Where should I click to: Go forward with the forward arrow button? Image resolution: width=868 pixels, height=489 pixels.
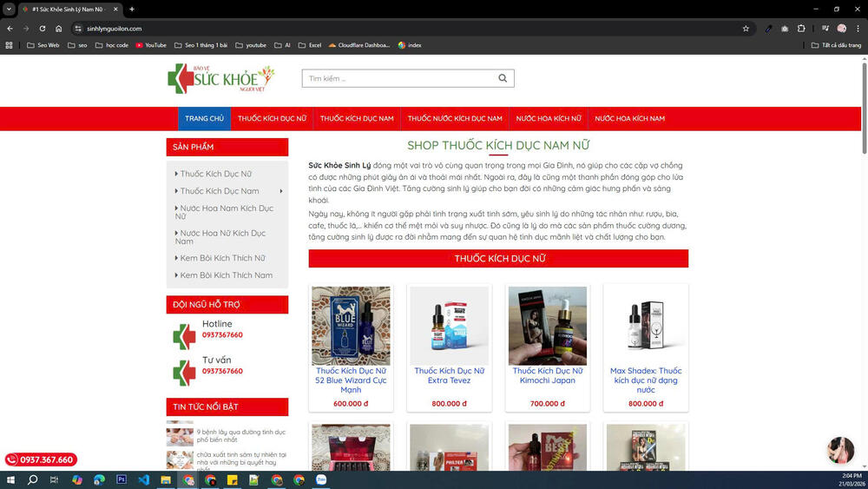point(26,29)
